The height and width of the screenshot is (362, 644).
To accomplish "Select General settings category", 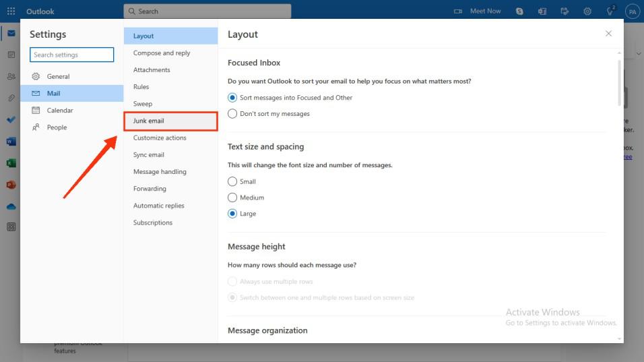I will (x=72, y=76).
